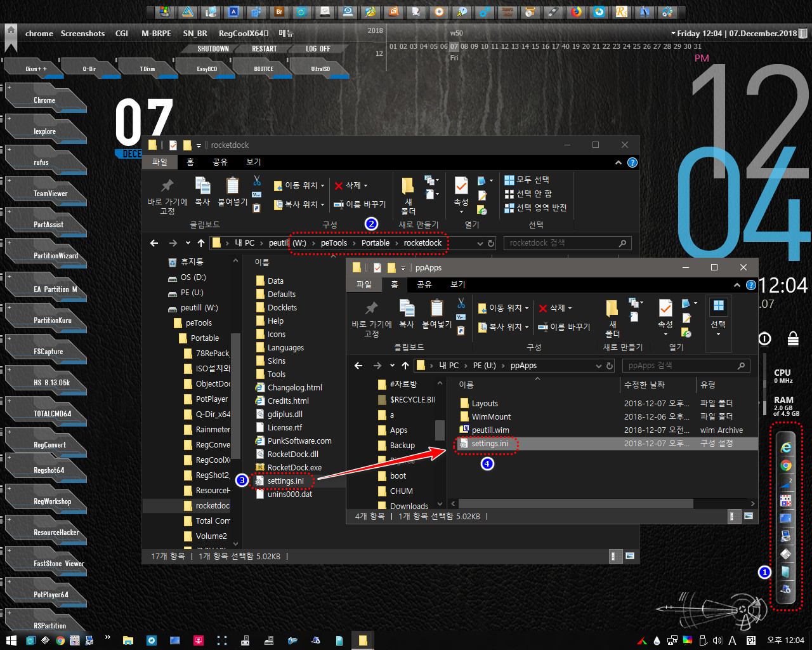Image resolution: width=812 pixels, height=650 pixels.
Task: Open View tab in rocketdock window
Action: (x=254, y=162)
